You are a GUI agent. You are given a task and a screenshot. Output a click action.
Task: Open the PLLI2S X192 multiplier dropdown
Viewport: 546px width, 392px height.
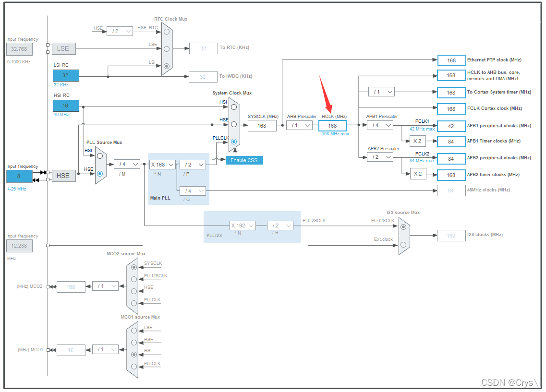coord(242,225)
